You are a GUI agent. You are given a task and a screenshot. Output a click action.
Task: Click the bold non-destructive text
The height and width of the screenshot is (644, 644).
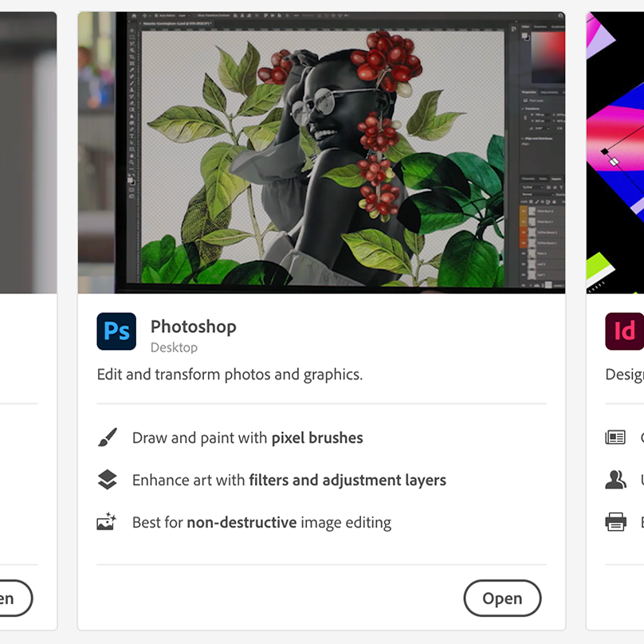241,522
